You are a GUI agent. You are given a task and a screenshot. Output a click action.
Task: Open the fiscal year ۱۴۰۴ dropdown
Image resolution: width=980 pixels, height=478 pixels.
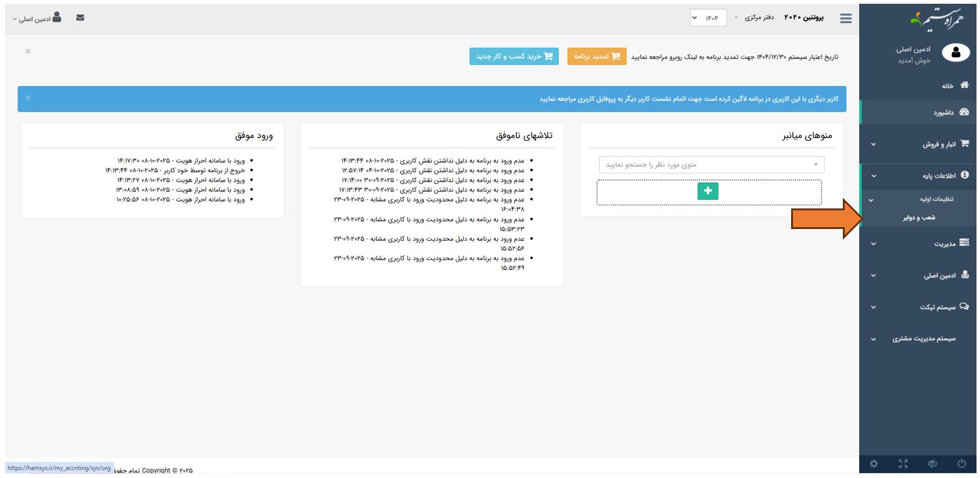pyautogui.click(x=708, y=18)
